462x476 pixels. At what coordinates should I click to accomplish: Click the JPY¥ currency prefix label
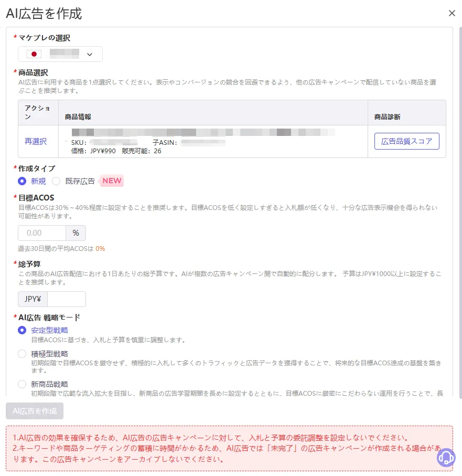33,299
